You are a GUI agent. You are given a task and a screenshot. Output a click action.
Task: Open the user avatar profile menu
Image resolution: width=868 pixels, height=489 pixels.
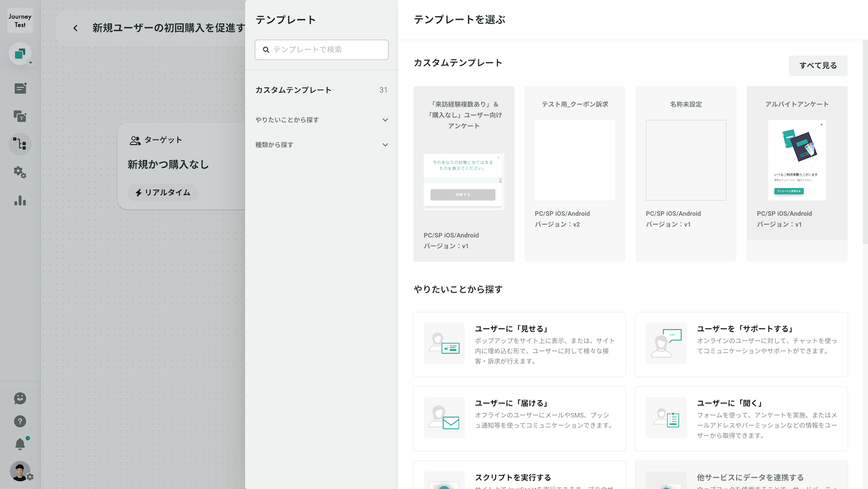pyautogui.click(x=20, y=471)
